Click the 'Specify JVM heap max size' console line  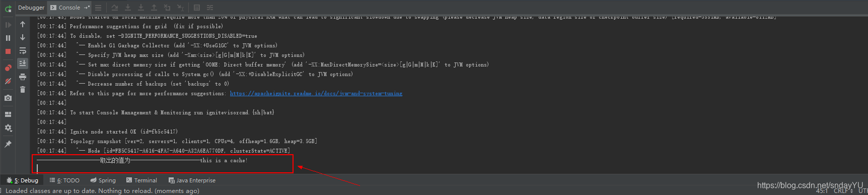pos(171,55)
